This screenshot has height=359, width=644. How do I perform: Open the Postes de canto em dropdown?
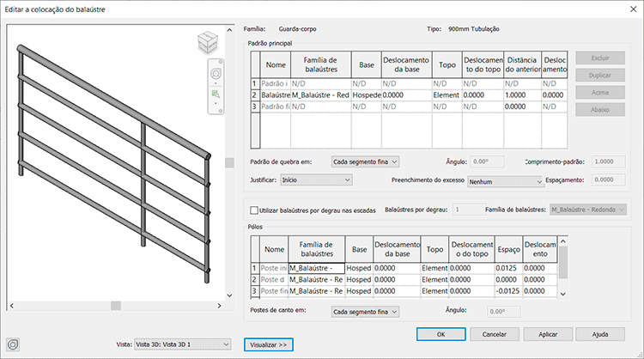(x=365, y=312)
